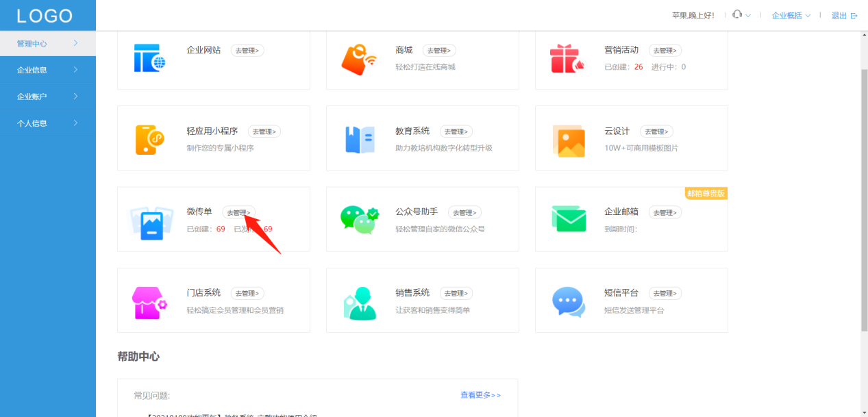Click the 已创建 count 26
The image size is (868, 417).
coord(638,67)
